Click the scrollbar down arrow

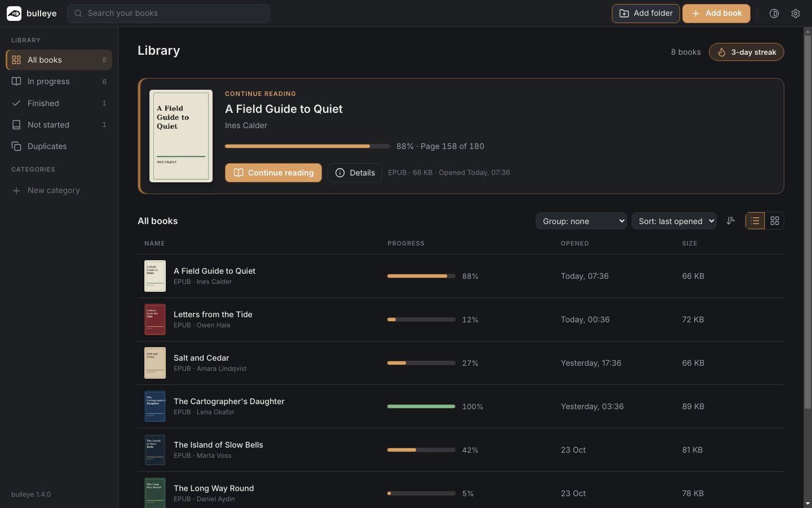tap(807, 503)
